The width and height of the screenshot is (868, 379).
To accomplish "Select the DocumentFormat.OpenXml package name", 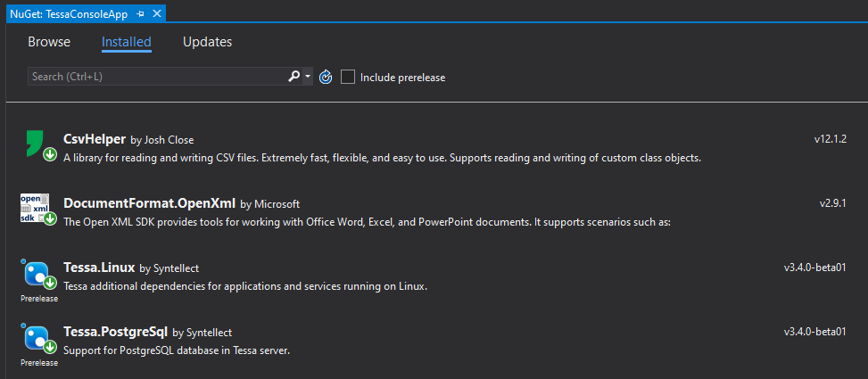I will click(149, 203).
